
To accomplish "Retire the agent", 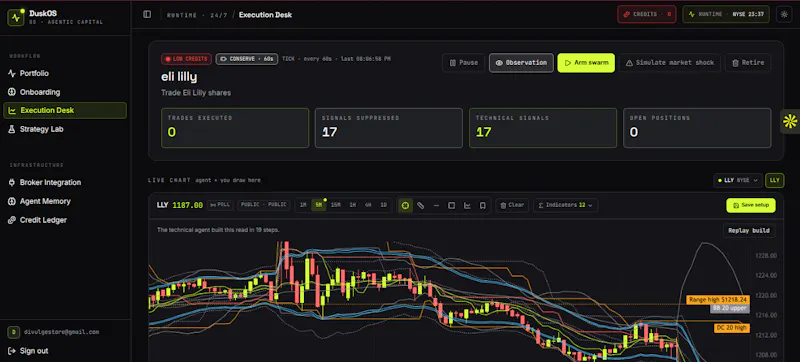I will point(748,63).
